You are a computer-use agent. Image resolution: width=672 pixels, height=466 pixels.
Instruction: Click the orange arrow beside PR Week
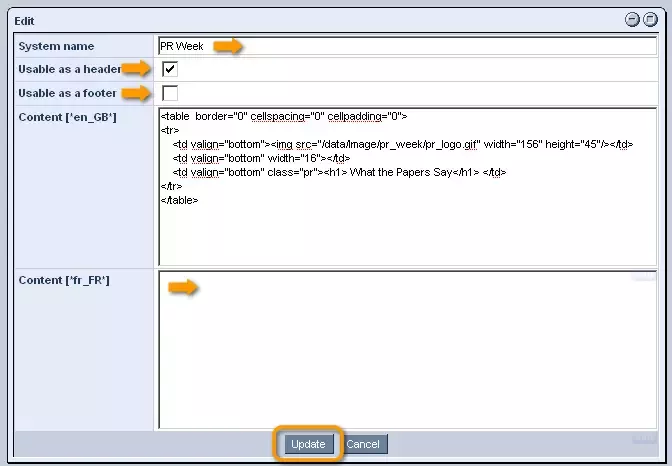click(x=229, y=46)
